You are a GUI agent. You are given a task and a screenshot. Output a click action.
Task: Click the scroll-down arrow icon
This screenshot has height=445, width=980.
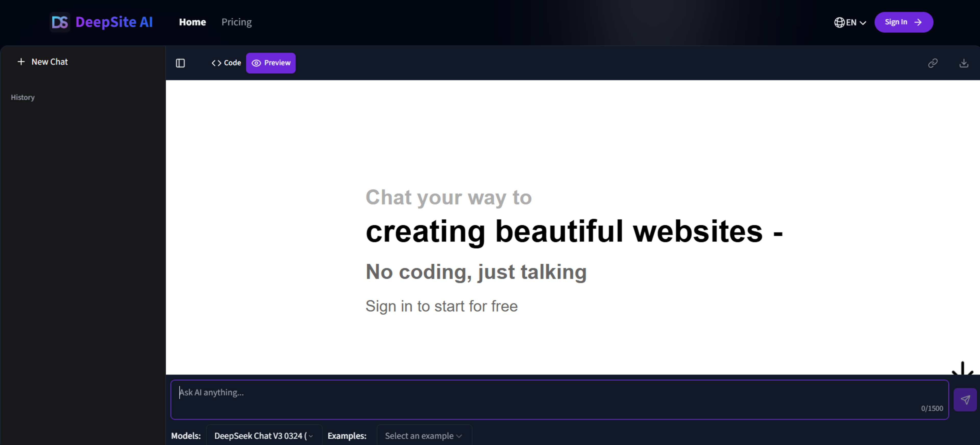click(x=962, y=368)
